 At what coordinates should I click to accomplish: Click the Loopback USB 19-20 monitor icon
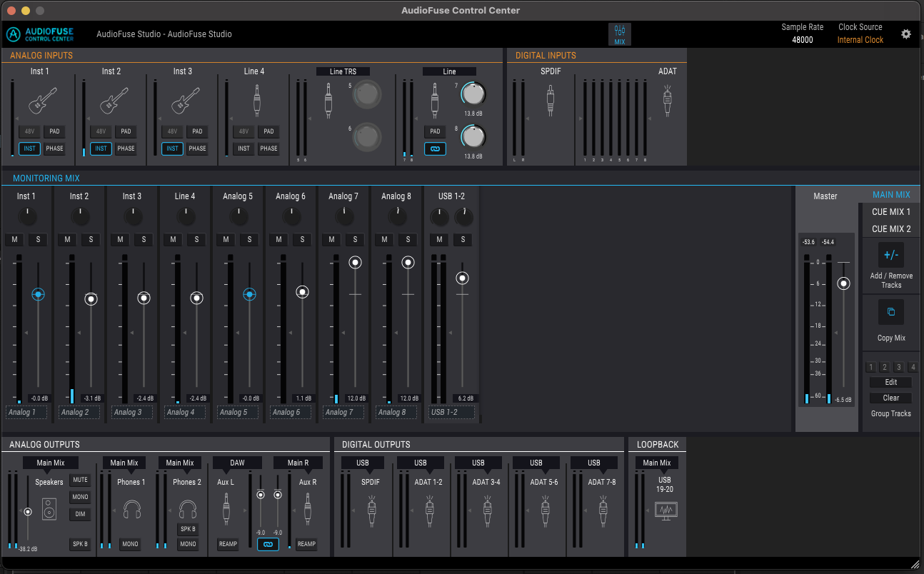[x=666, y=510]
